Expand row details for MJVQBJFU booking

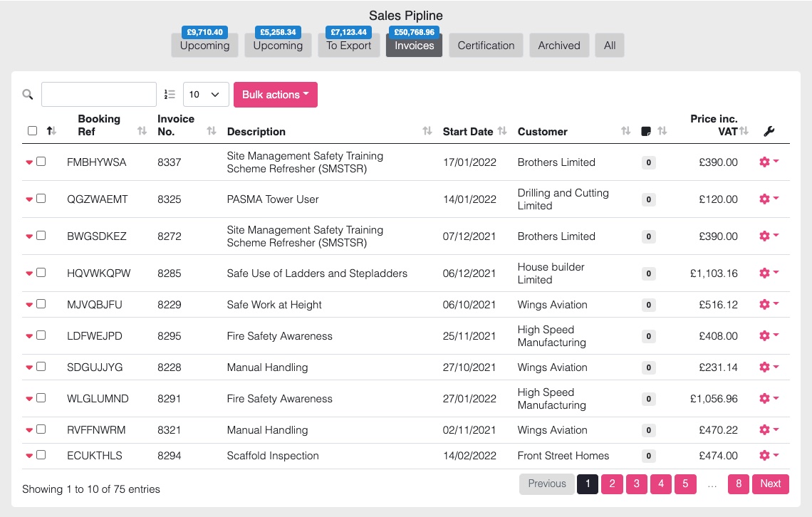pos(29,305)
